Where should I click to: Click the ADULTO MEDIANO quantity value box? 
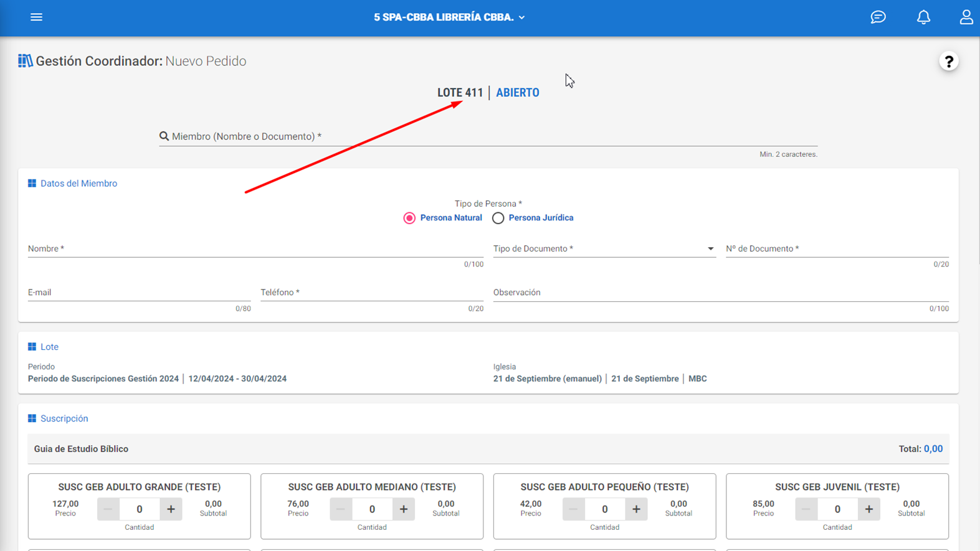[x=372, y=509]
